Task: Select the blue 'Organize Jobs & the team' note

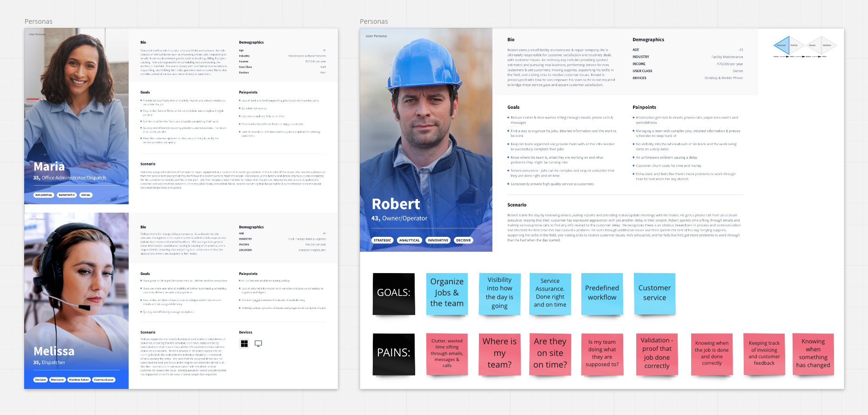Action: click(x=447, y=293)
